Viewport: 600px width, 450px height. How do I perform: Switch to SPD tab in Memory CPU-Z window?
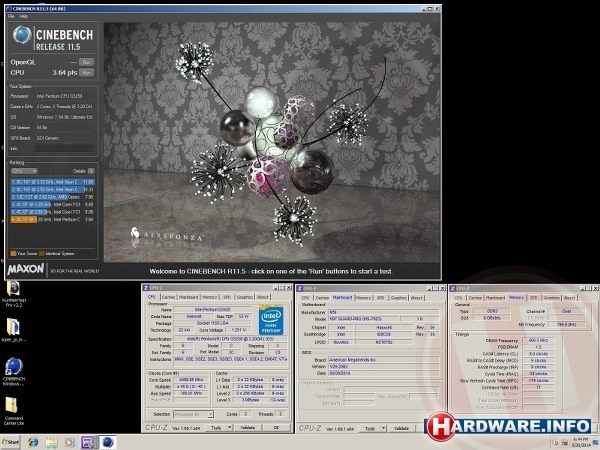(x=533, y=297)
